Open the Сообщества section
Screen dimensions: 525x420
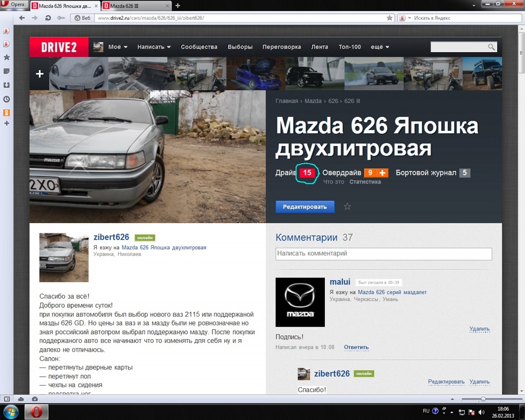[x=199, y=47]
